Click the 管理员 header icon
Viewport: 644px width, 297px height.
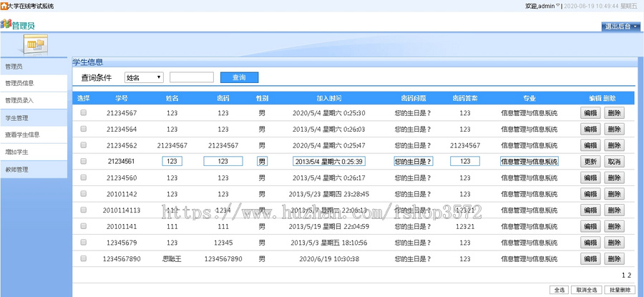(6, 24)
